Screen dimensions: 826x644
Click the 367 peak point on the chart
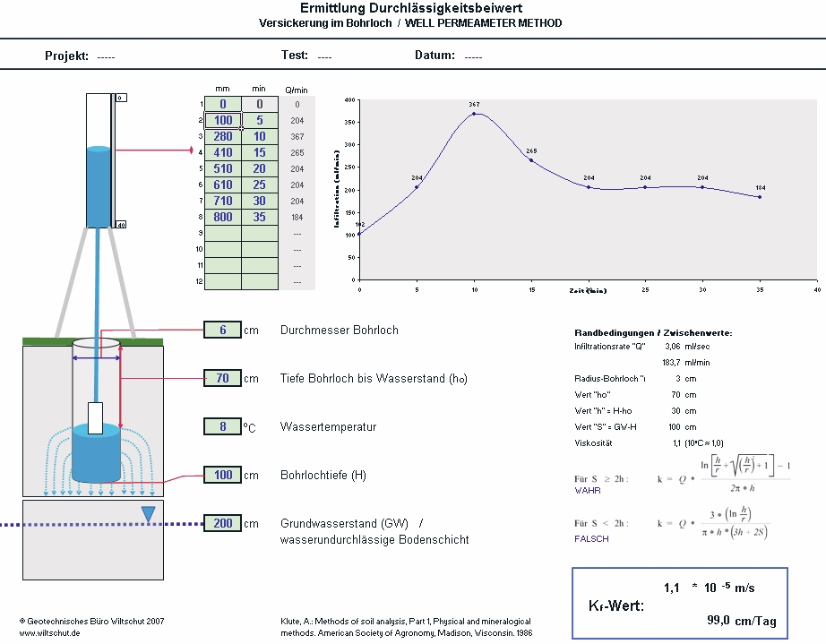point(474,114)
